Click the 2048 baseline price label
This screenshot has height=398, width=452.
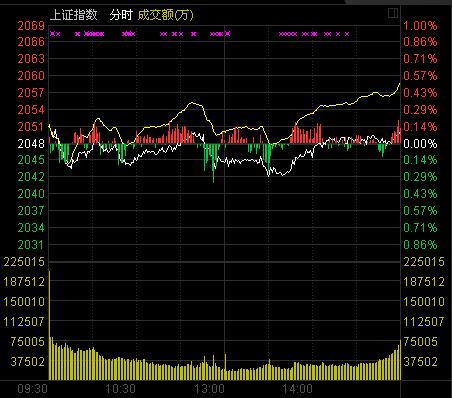[x=31, y=144]
